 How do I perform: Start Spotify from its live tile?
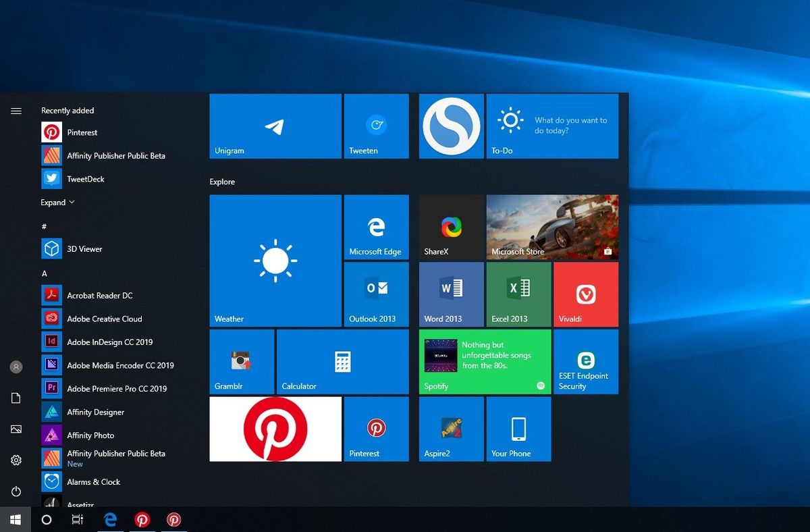pyautogui.click(x=484, y=361)
